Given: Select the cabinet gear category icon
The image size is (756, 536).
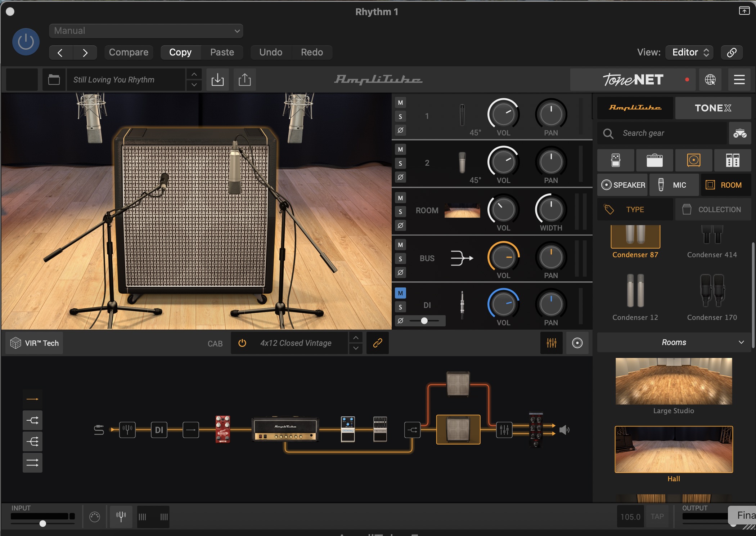Looking at the screenshot, I should pos(693,160).
